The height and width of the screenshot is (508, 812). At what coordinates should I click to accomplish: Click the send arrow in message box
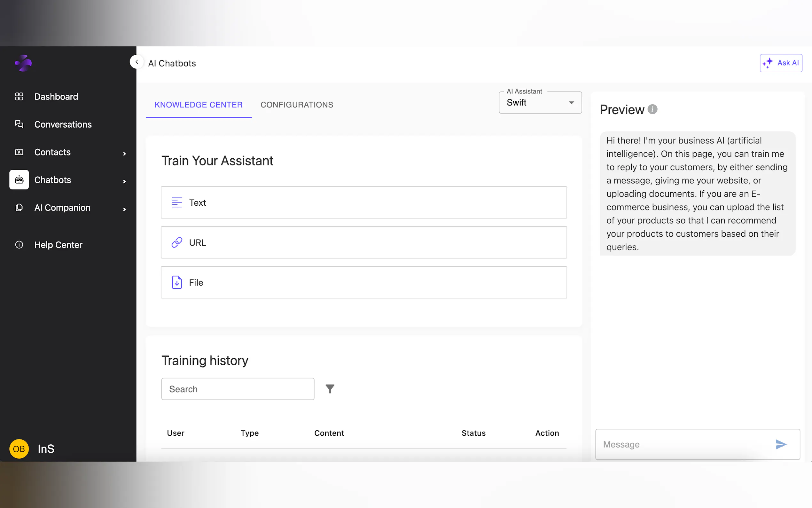pyautogui.click(x=781, y=444)
